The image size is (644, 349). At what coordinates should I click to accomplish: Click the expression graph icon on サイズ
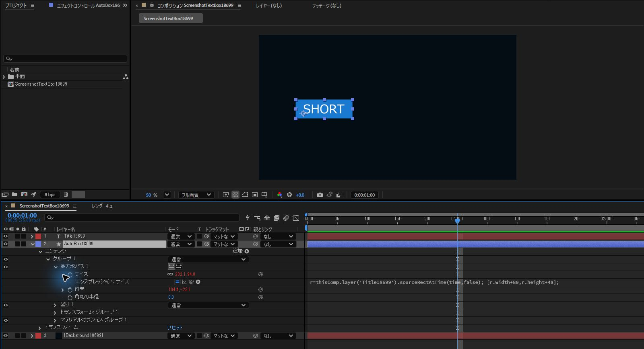184,282
